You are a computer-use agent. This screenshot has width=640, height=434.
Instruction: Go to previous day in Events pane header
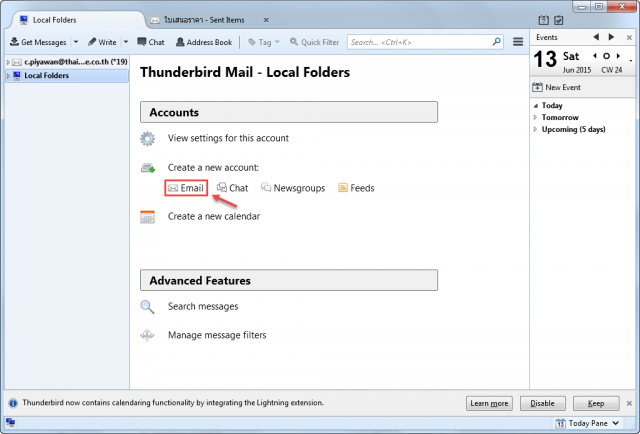point(596,37)
